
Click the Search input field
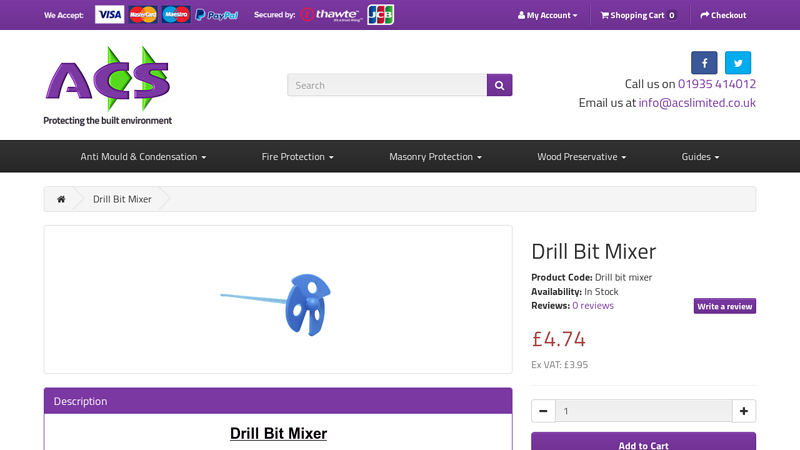[x=387, y=85]
